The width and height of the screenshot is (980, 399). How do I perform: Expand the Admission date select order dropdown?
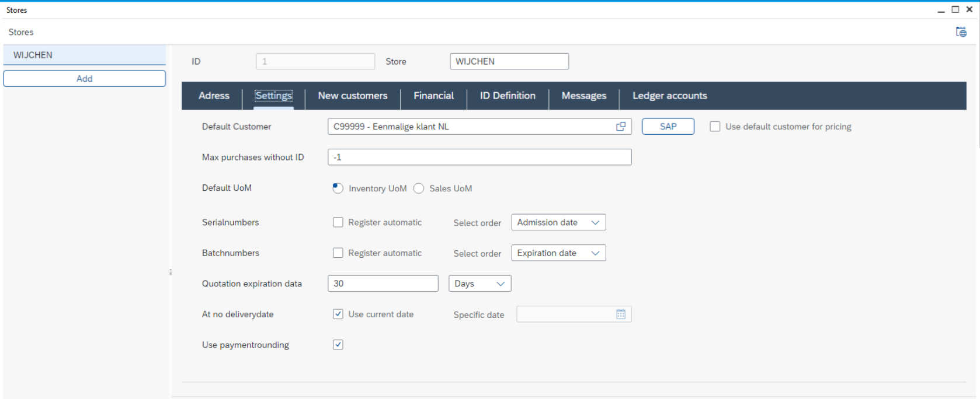558,222
